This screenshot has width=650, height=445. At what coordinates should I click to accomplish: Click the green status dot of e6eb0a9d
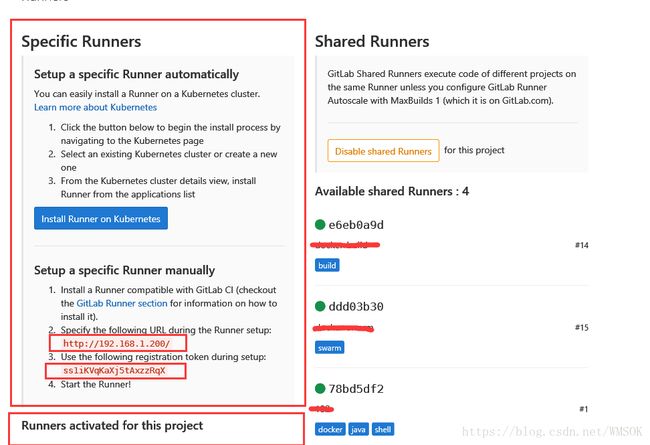(320, 225)
